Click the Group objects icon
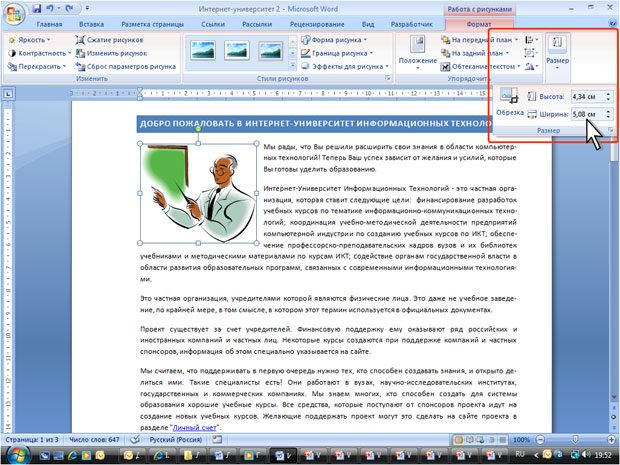Screen dimensions: 620x465 coord(530,53)
